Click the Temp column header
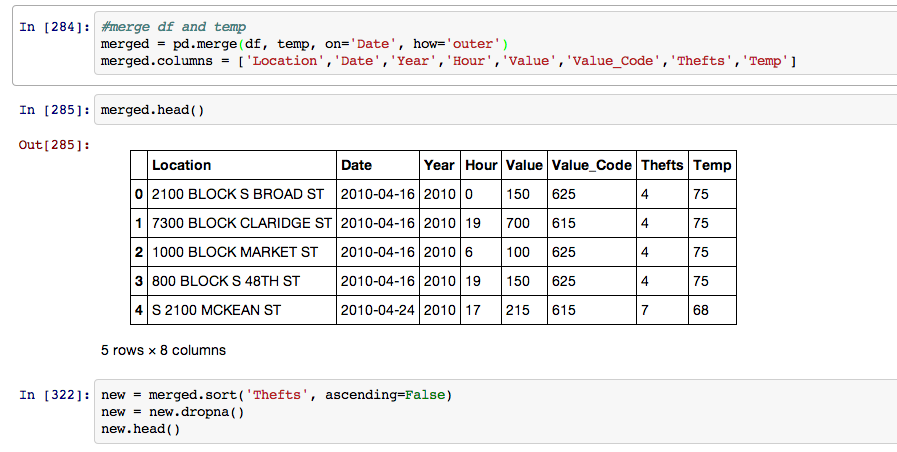897x452 pixels. [x=712, y=165]
